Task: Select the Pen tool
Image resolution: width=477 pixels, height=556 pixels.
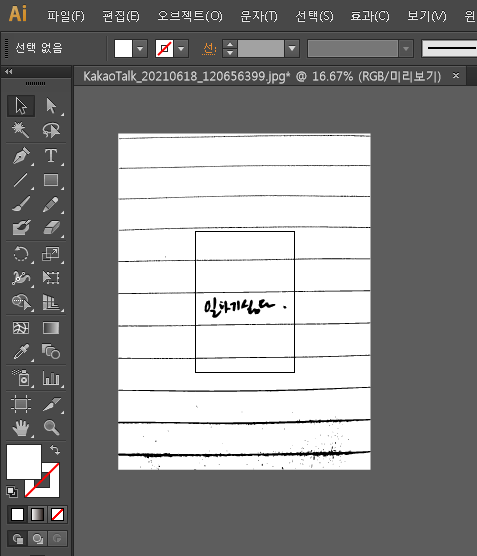Action: tap(21, 156)
